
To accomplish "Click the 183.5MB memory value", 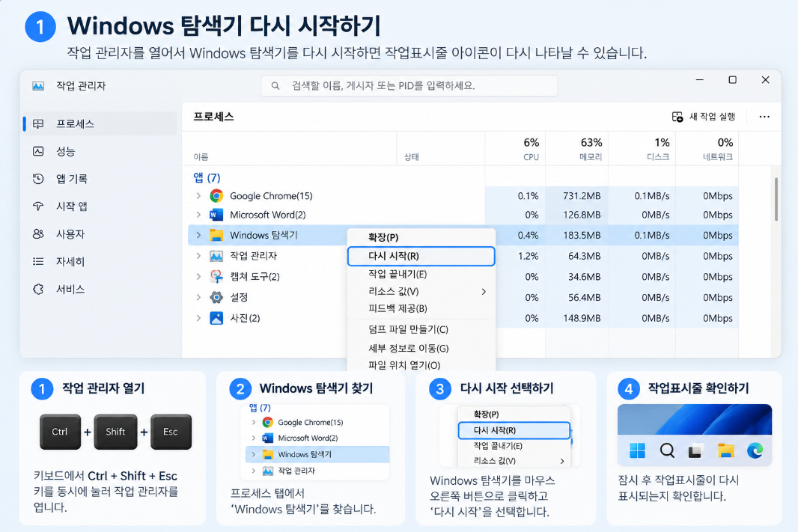I will coord(581,236).
